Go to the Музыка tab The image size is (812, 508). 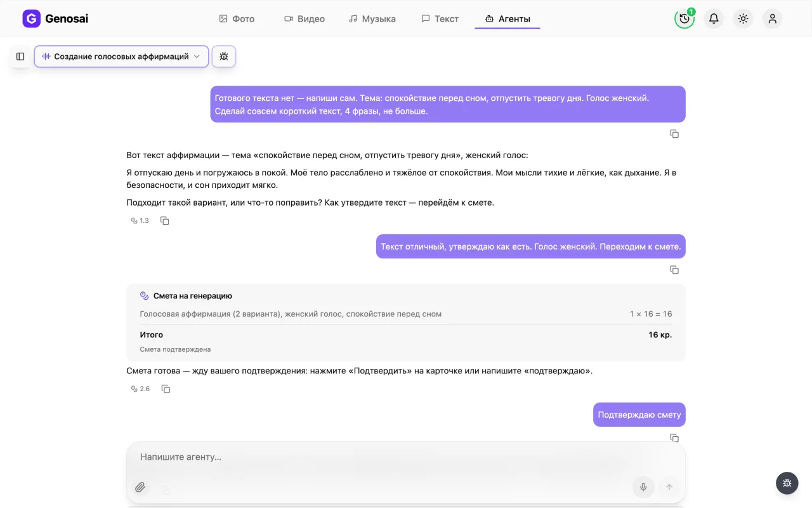click(x=372, y=19)
